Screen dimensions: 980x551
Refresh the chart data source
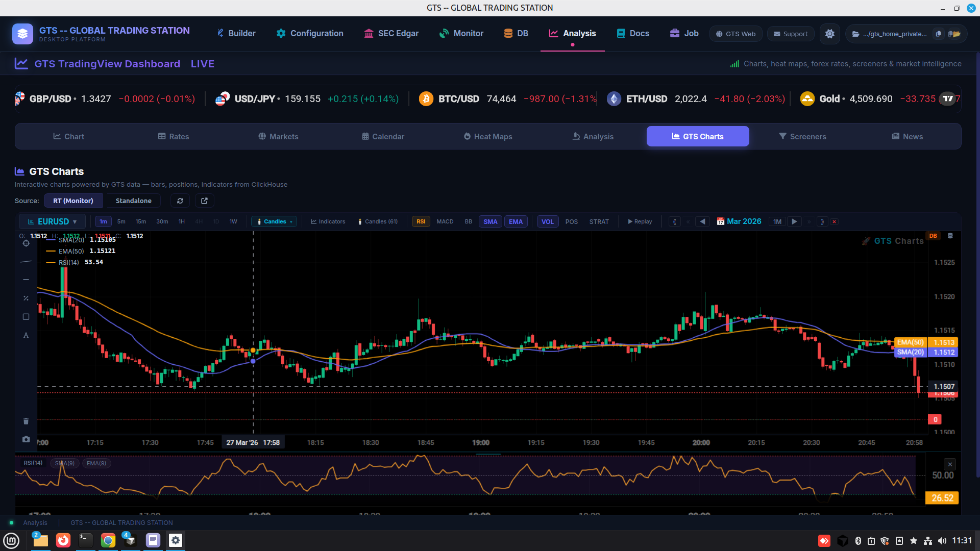coord(180,201)
